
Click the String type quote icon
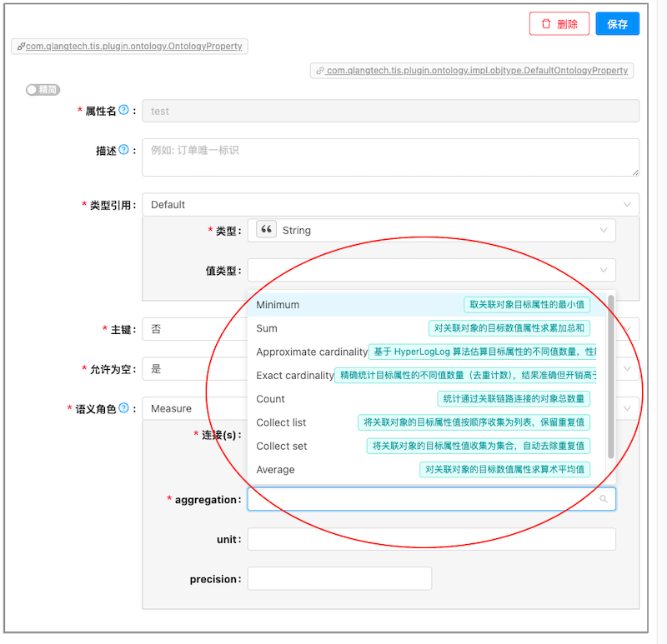point(266,229)
